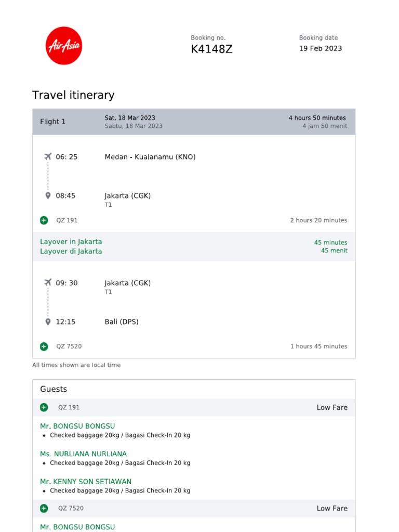Select guest Ms. NURLIANA NURLIANA
This screenshot has height=532, width=399.
pos(83,454)
